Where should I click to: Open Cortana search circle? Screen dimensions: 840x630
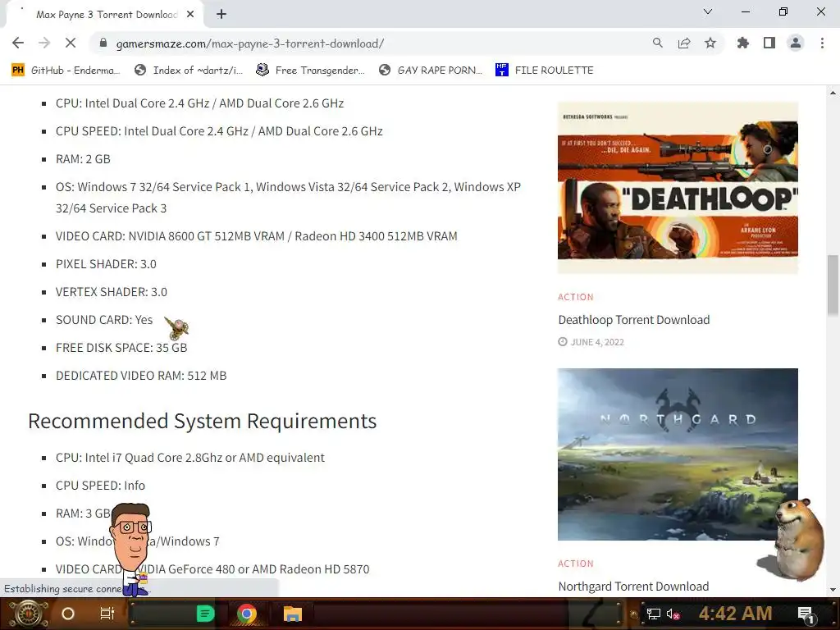68,614
